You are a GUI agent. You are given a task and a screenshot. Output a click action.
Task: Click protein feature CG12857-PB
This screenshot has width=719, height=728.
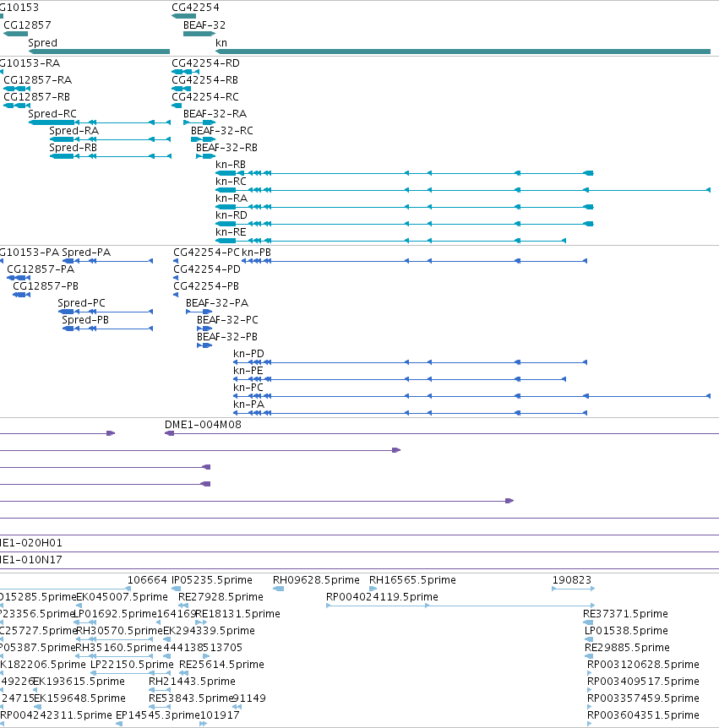tap(21, 295)
